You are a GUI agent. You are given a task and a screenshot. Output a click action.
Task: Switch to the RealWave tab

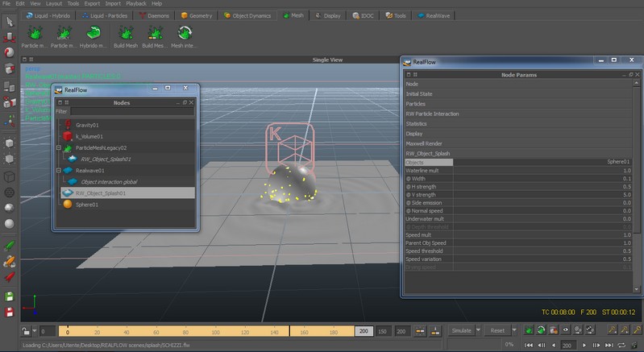[434, 15]
